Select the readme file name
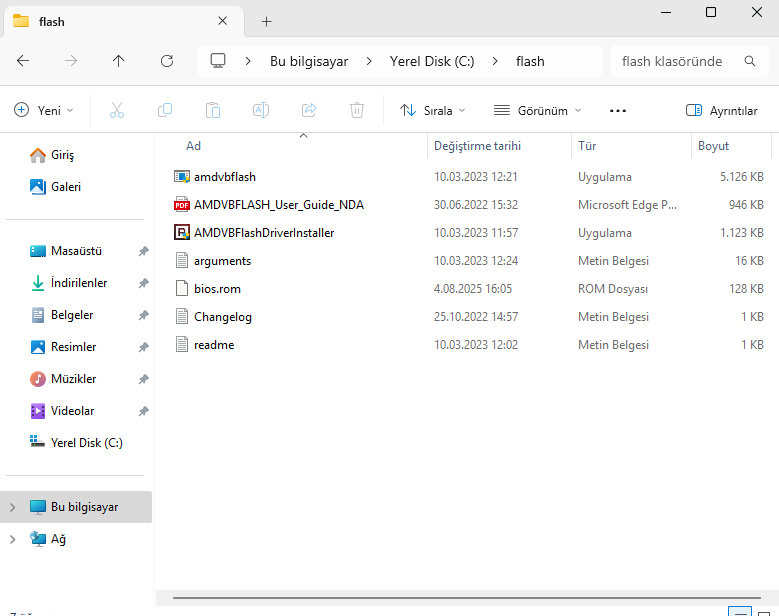This screenshot has height=616, width=779. pyautogui.click(x=214, y=345)
